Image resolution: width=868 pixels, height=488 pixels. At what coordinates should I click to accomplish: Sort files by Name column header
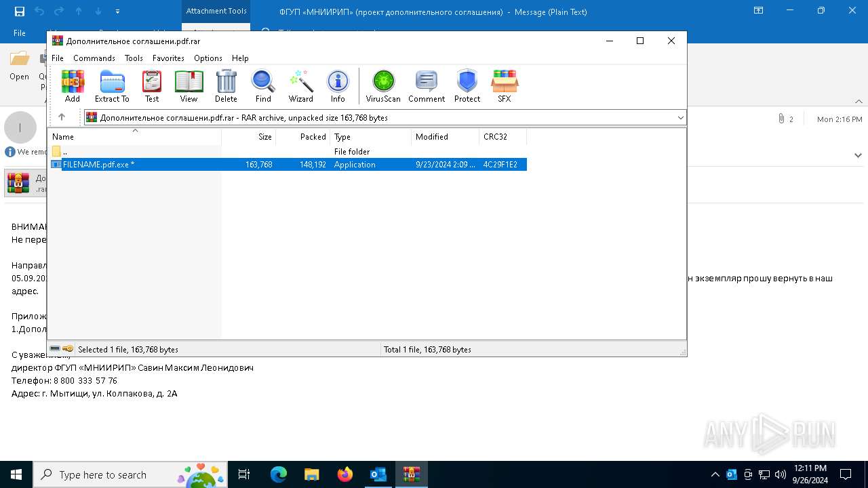click(134, 136)
